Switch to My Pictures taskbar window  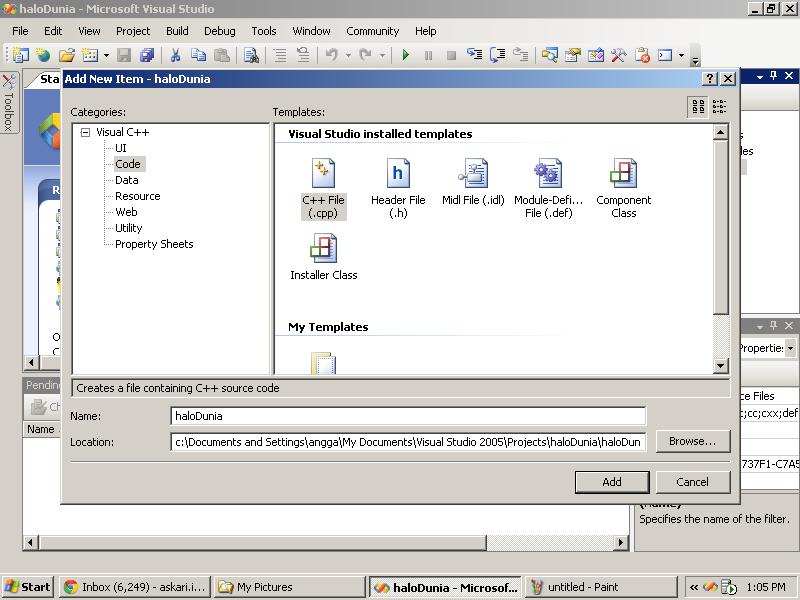pos(289,587)
